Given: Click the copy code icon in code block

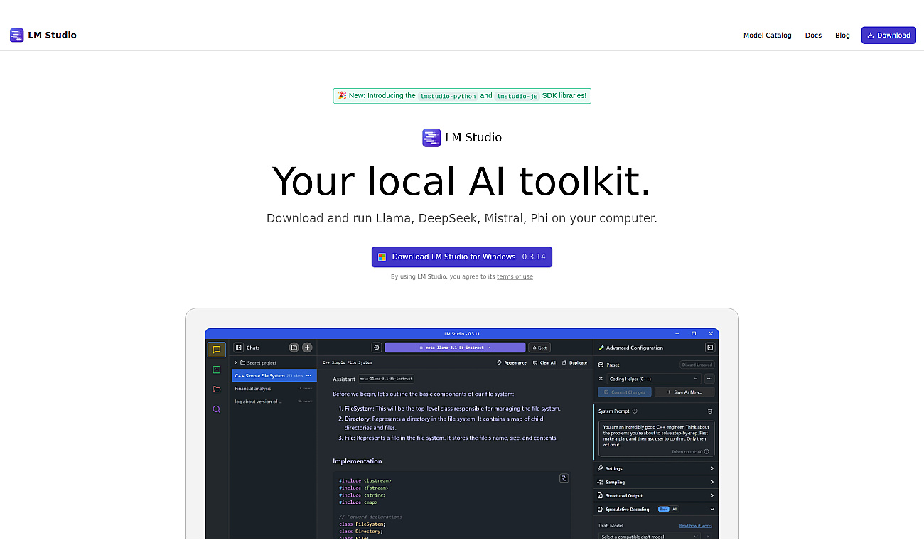Looking at the screenshot, I should tap(564, 478).
